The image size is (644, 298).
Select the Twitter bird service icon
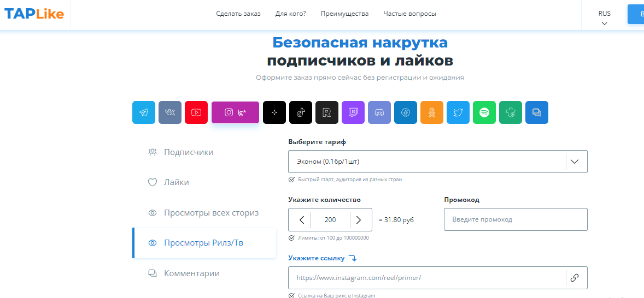click(458, 112)
